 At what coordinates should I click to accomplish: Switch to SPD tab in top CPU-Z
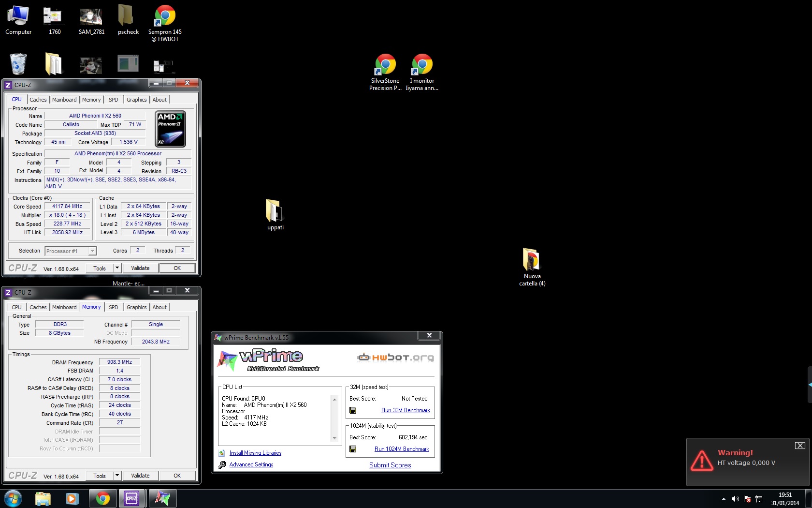coord(114,100)
